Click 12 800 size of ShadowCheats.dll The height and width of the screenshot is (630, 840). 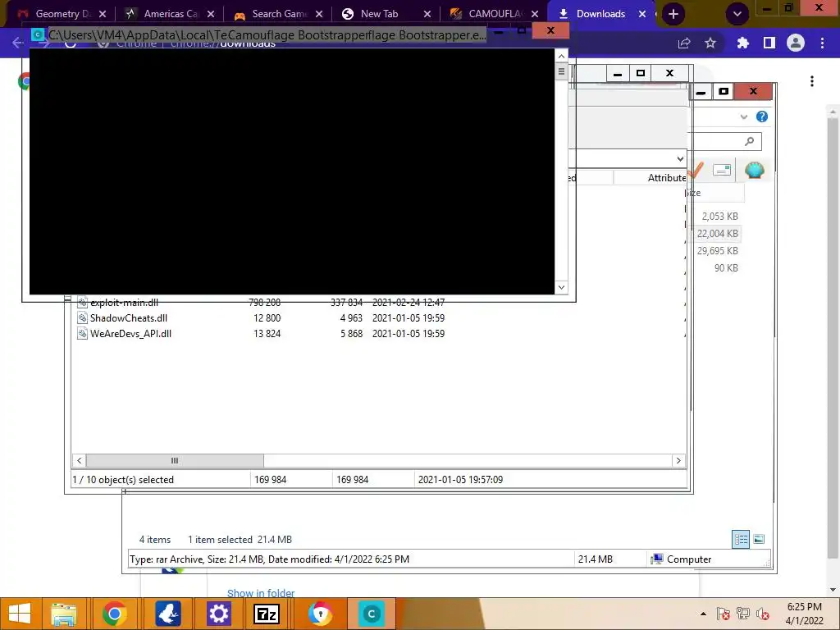click(x=267, y=317)
